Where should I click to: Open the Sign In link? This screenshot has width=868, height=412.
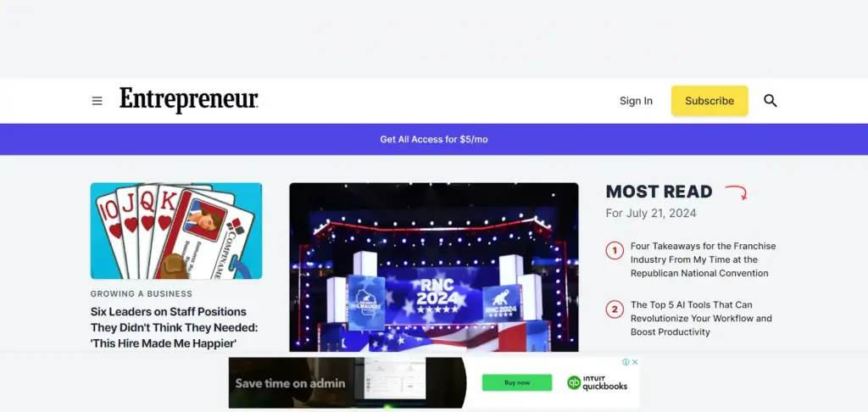636,101
